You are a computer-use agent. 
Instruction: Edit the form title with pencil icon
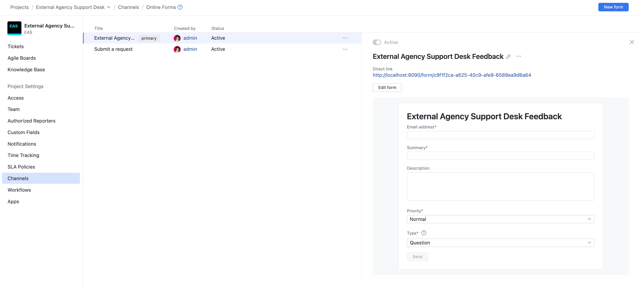508,56
